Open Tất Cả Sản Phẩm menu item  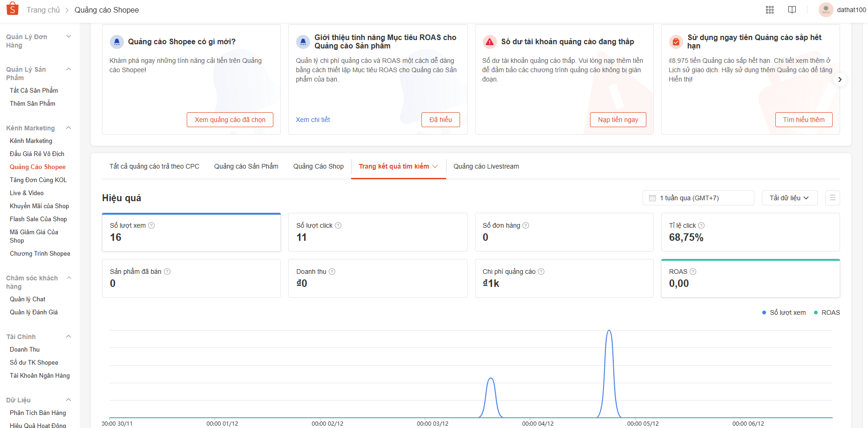click(x=34, y=90)
